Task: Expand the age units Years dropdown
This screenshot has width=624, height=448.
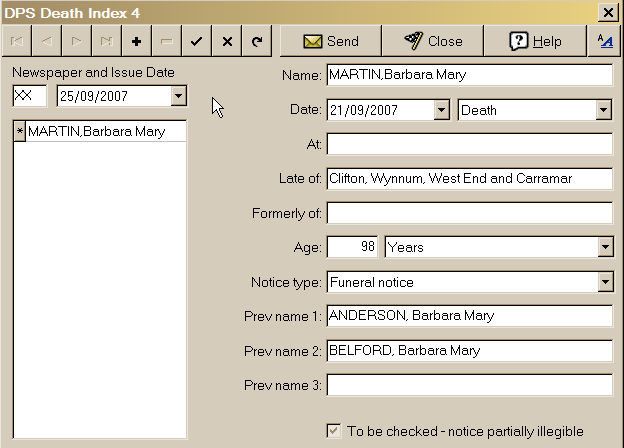Action: (603, 247)
